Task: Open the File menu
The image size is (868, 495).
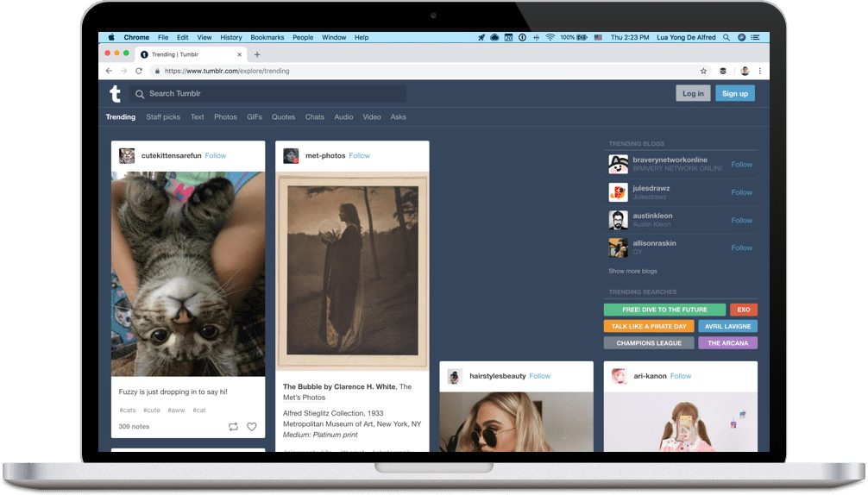Action: [163, 38]
